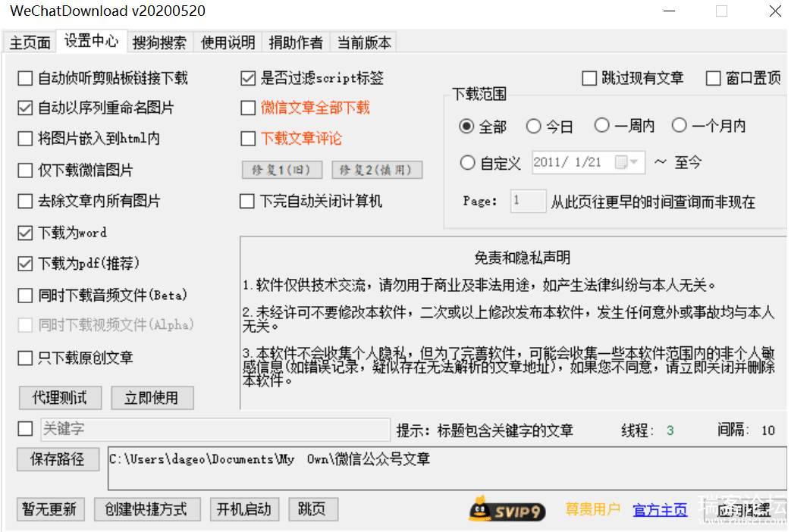The image size is (791, 532).
Task: Open the 官方主页 link
Action: click(x=660, y=510)
